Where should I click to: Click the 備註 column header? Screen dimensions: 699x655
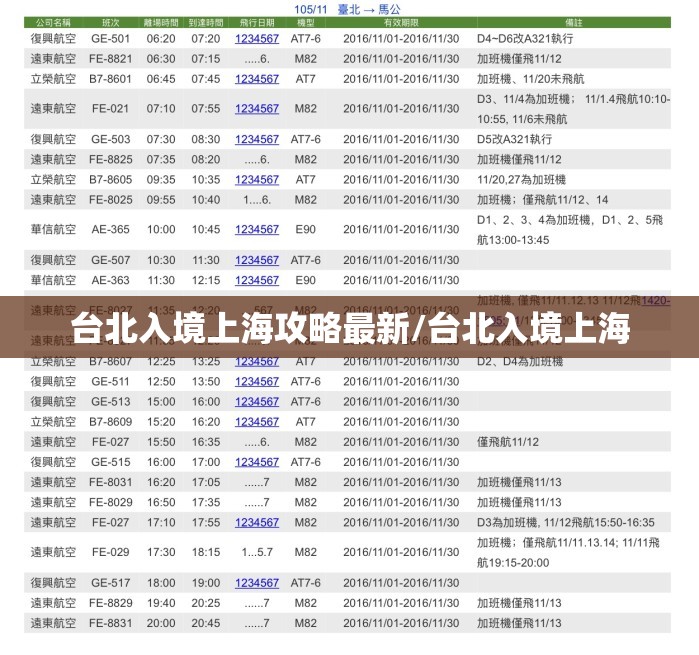574,23
